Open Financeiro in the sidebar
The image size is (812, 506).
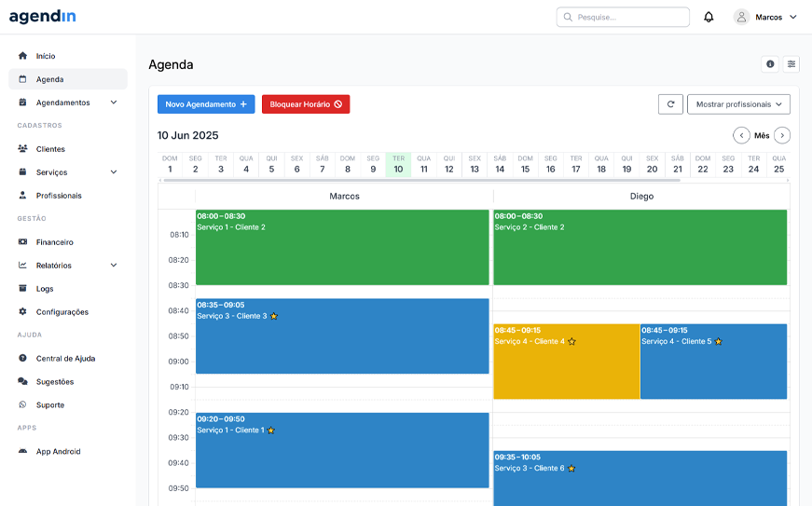(54, 242)
